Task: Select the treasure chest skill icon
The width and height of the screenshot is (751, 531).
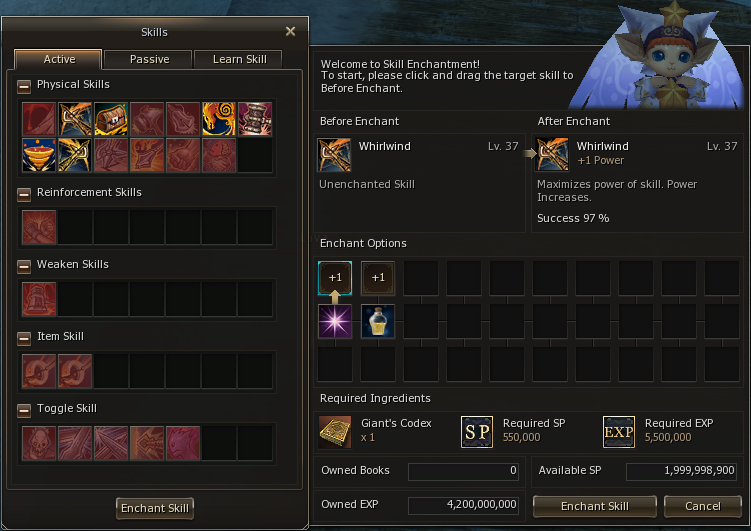Action: (x=111, y=119)
